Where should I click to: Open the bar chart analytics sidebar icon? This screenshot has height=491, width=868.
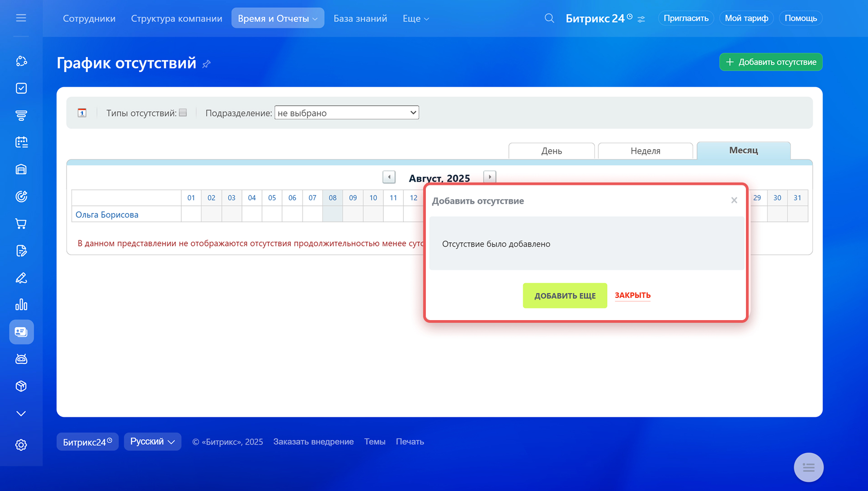pyautogui.click(x=21, y=305)
